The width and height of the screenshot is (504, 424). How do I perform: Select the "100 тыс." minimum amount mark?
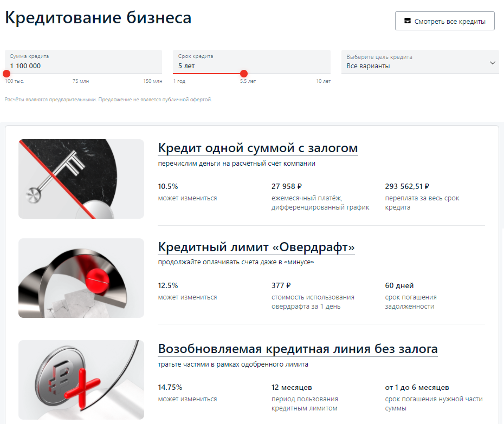pyautogui.click(x=15, y=82)
